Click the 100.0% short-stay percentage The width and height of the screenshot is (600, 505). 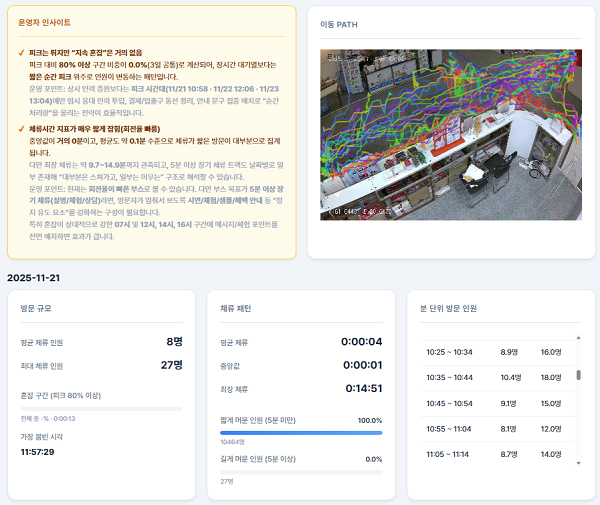(370, 420)
